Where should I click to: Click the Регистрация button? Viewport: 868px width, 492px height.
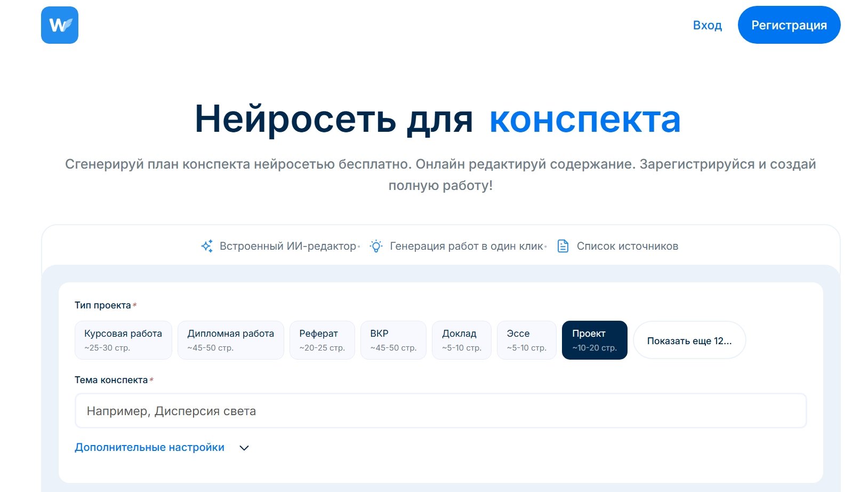click(x=789, y=25)
